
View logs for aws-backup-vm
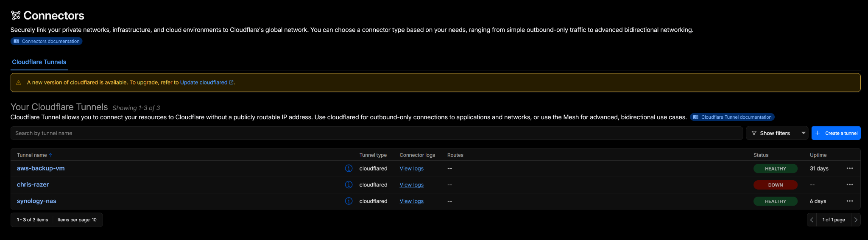[411, 168]
